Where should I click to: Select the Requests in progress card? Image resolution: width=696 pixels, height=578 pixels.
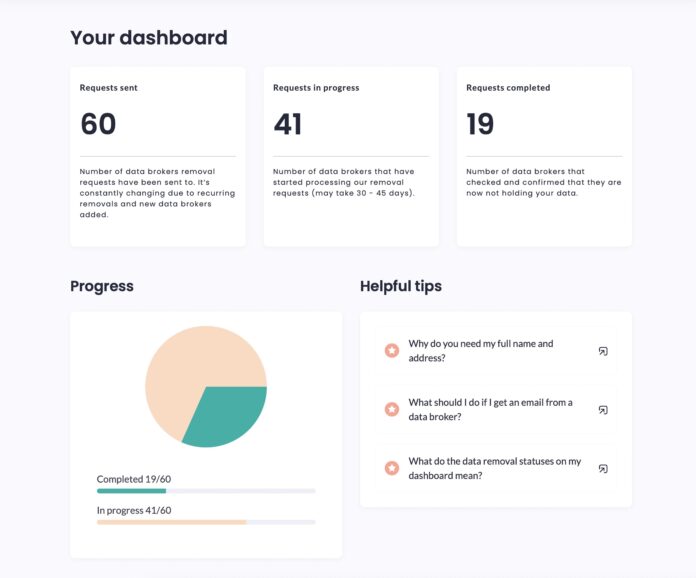tap(351, 157)
